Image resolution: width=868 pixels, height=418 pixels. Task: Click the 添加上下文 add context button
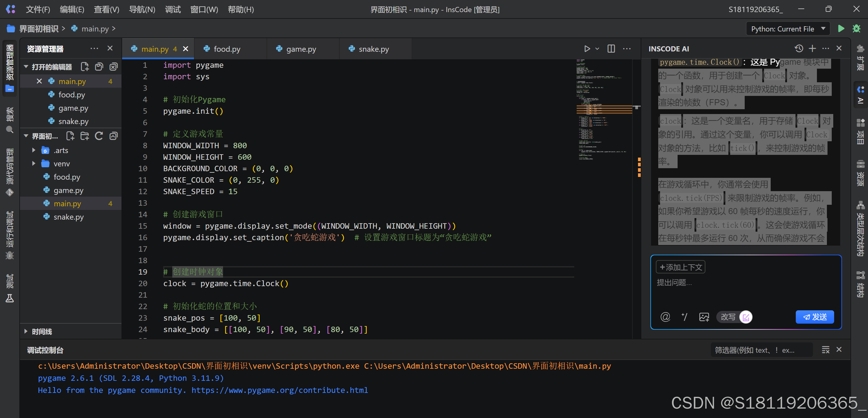(680, 267)
